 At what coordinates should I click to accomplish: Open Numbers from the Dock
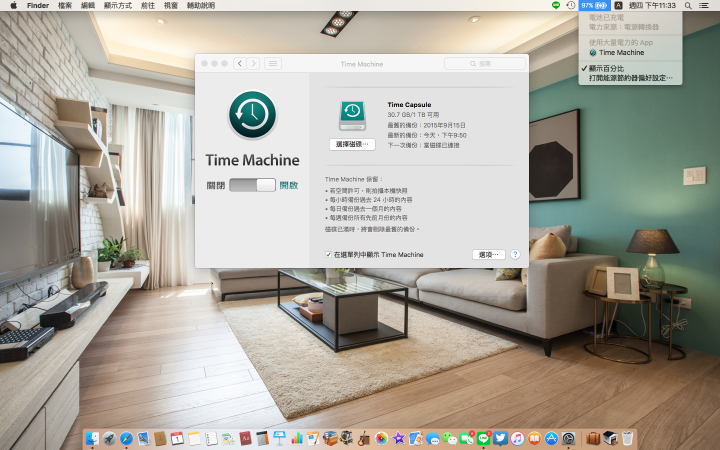tap(297, 439)
